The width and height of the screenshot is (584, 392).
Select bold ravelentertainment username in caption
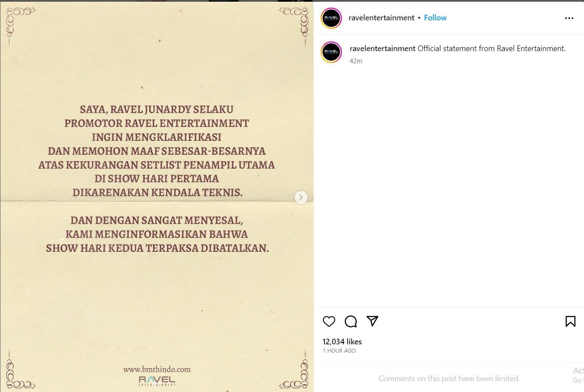[383, 49]
